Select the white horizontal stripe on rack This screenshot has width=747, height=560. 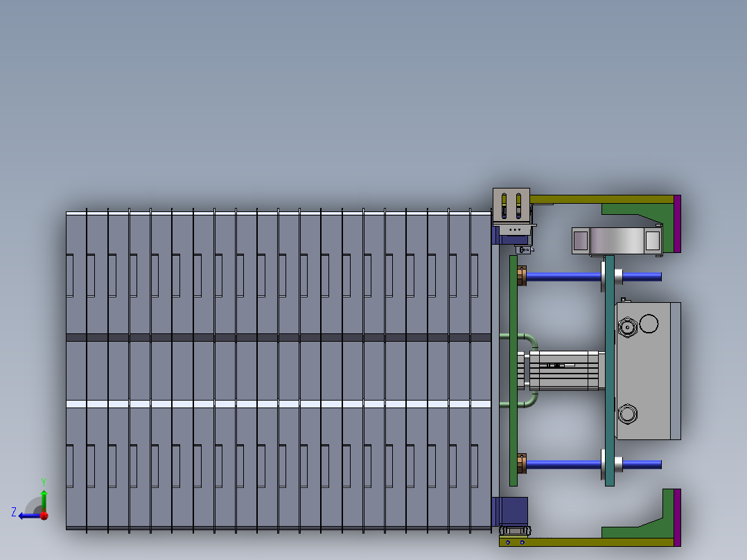point(279,404)
